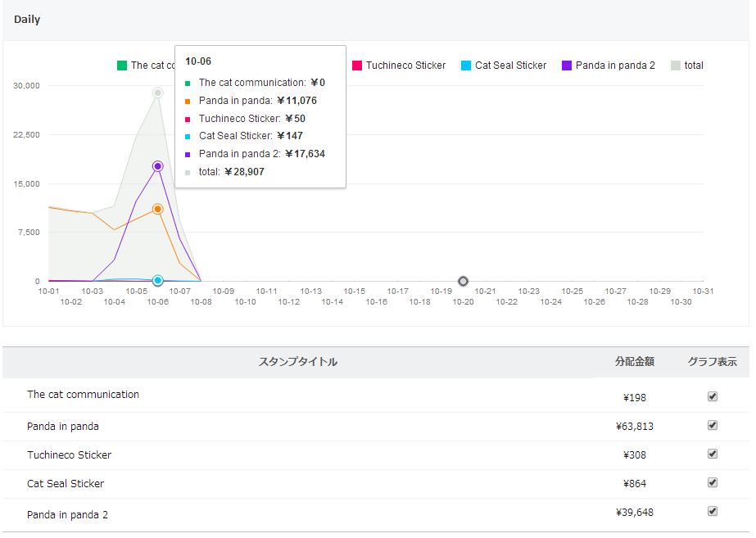The width and height of the screenshot is (756, 538).
Task: Click the Daily heading
Action: tap(27, 20)
